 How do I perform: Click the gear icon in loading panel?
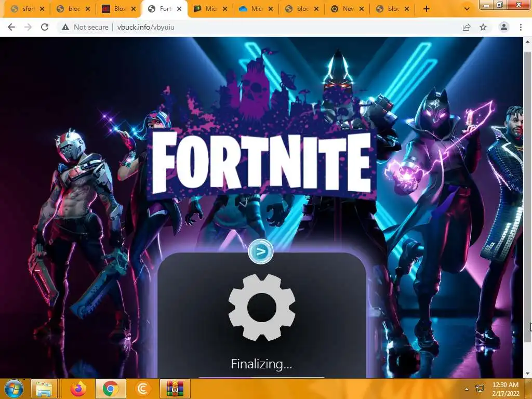pyautogui.click(x=262, y=308)
